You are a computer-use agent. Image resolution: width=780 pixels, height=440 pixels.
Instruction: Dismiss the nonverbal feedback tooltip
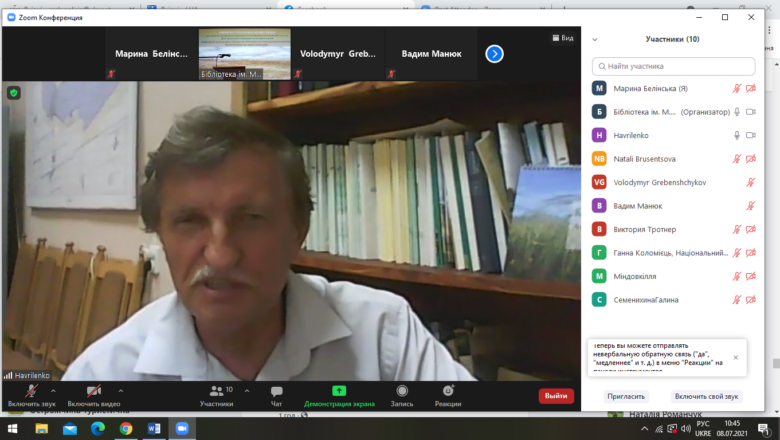[x=736, y=357]
